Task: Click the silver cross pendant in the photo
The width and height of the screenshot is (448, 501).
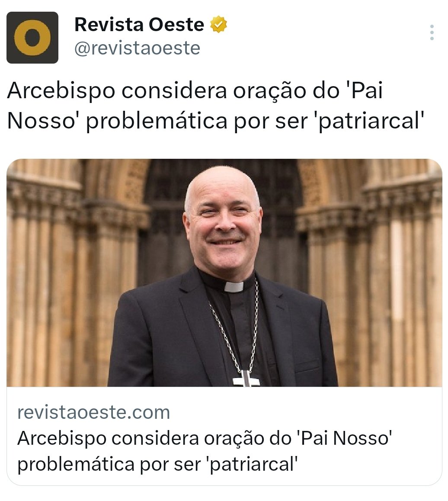Action: coord(246,379)
